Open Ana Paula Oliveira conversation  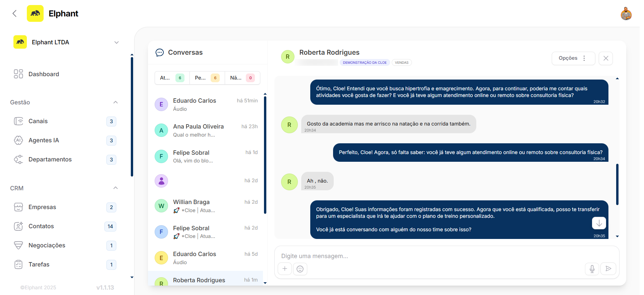pos(206,130)
